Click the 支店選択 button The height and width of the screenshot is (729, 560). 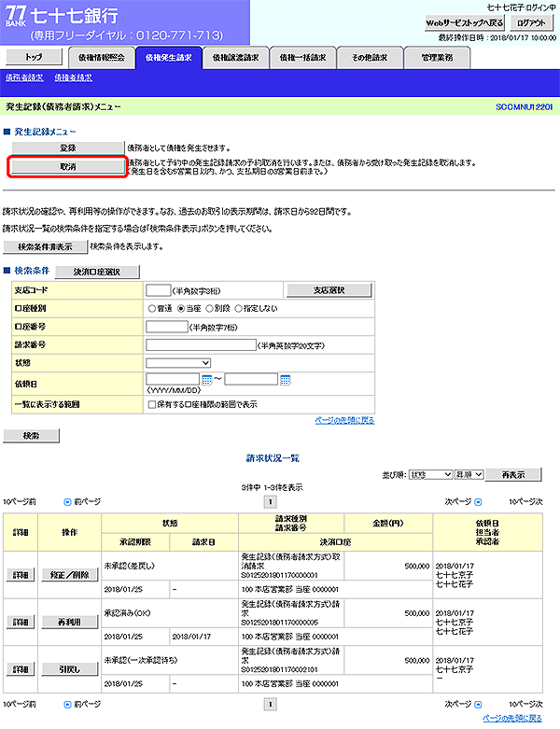(x=329, y=290)
